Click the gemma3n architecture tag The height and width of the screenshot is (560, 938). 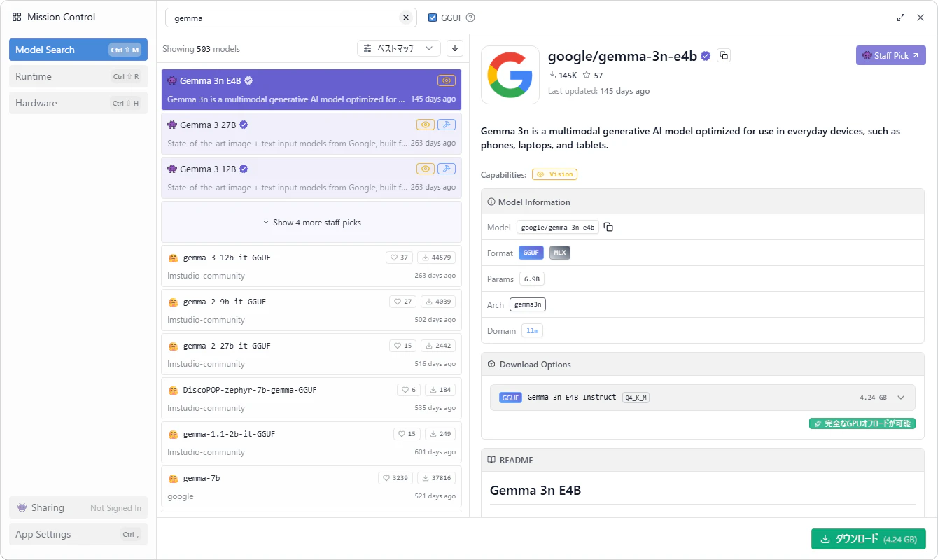coord(528,304)
